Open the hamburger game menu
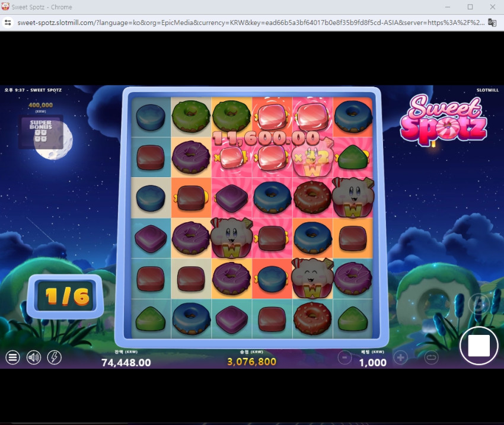 coord(12,357)
